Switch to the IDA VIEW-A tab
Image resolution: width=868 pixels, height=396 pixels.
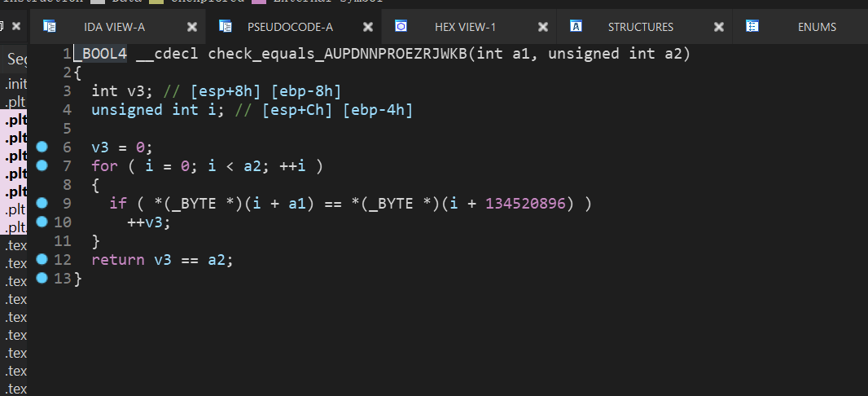tap(114, 27)
